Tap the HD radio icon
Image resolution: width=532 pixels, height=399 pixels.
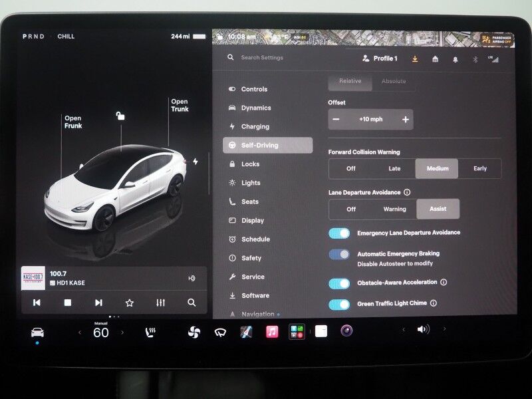[x=192, y=279]
